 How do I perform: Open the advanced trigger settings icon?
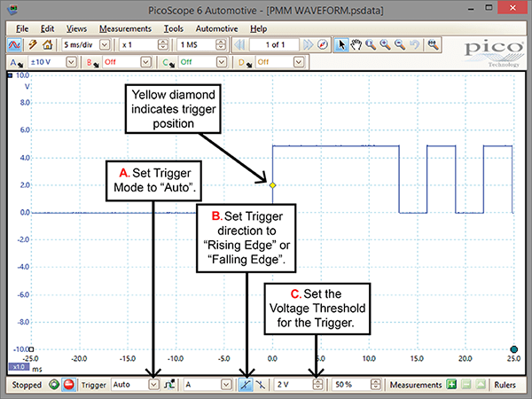click(x=169, y=385)
